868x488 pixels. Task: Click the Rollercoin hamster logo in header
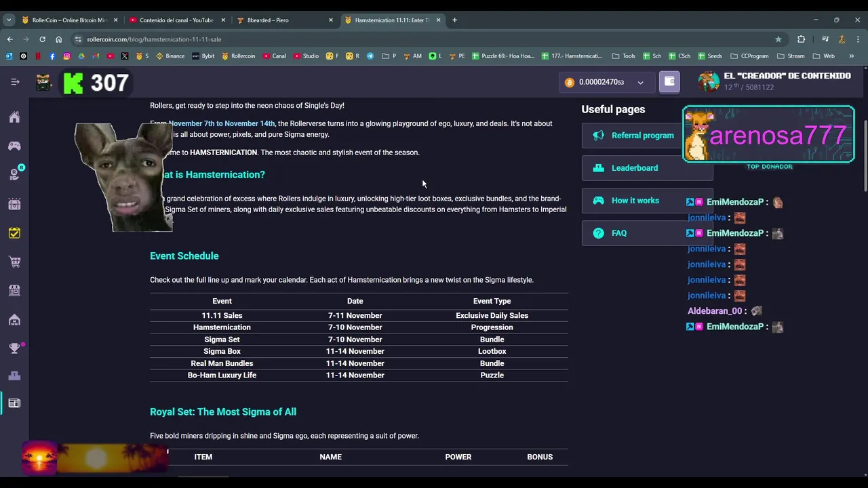pyautogui.click(x=44, y=83)
